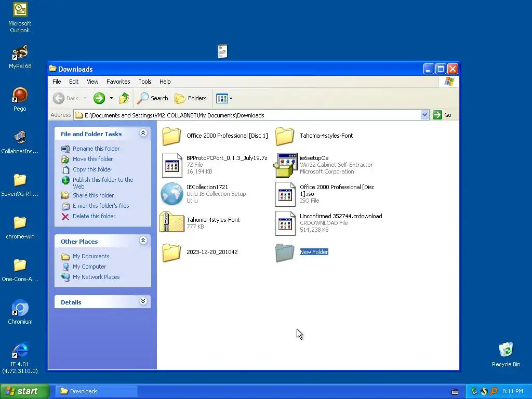Select Office 2000 Professional [Disc 1].iso file
Viewport: 532px width, 399px height.
pos(325,194)
